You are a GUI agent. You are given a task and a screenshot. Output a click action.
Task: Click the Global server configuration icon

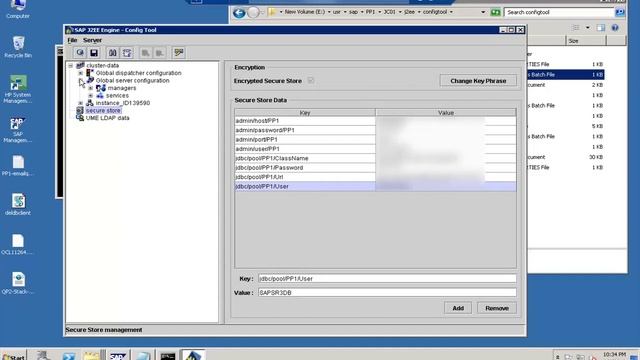[x=90, y=80]
